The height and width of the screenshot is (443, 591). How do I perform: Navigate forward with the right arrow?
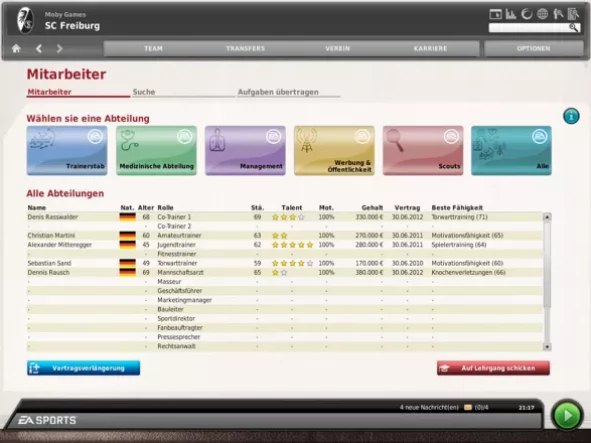59,49
